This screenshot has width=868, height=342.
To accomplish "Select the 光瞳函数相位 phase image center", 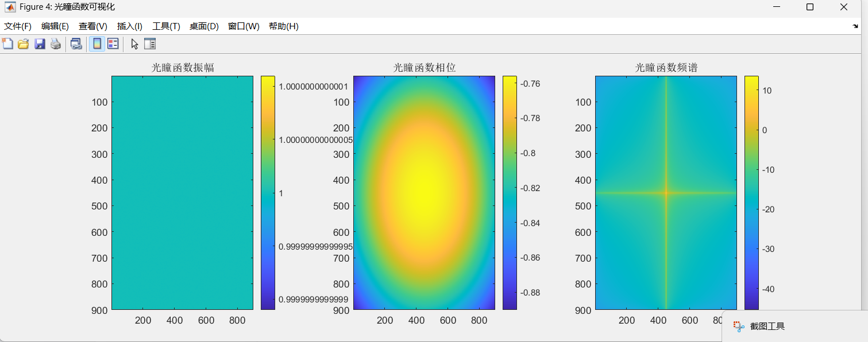I will click(x=424, y=193).
